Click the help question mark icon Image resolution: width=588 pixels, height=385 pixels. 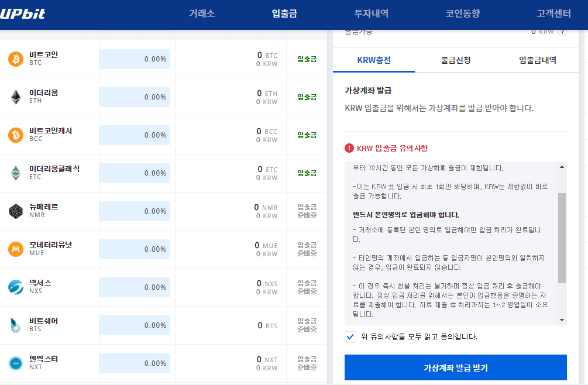click(562, 32)
